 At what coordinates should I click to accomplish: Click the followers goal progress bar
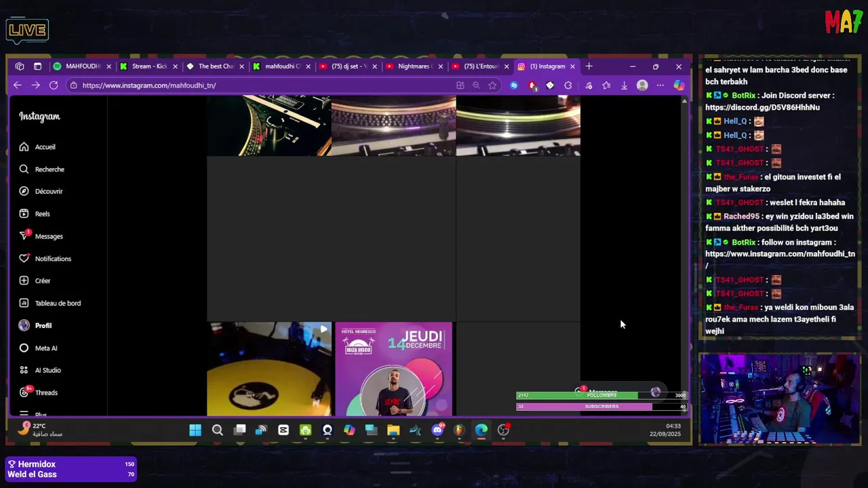click(x=602, y=395)
